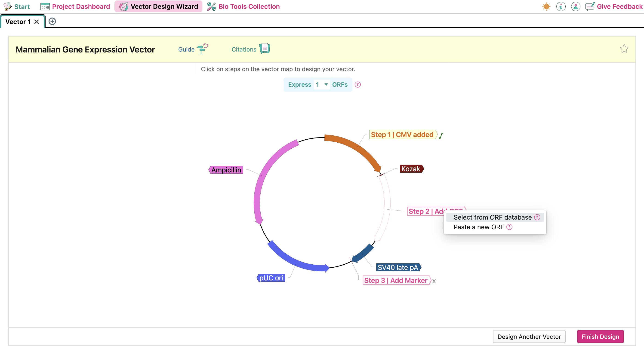
Task: Open Bio Tools Collection
Action: pos(243,6)
